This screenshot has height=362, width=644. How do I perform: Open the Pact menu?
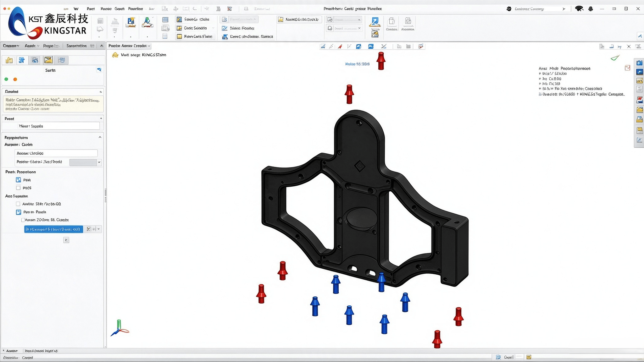(91, 9)
